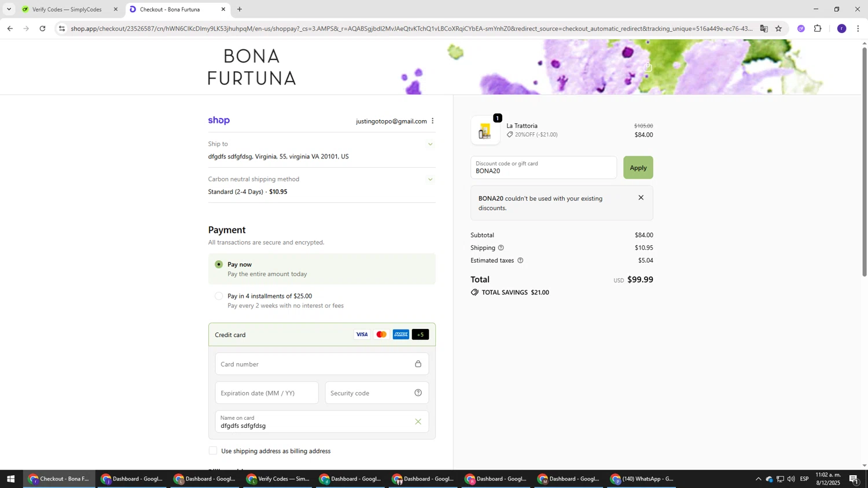Open the taskbar clock showing 11:02 a. m.

828,479
